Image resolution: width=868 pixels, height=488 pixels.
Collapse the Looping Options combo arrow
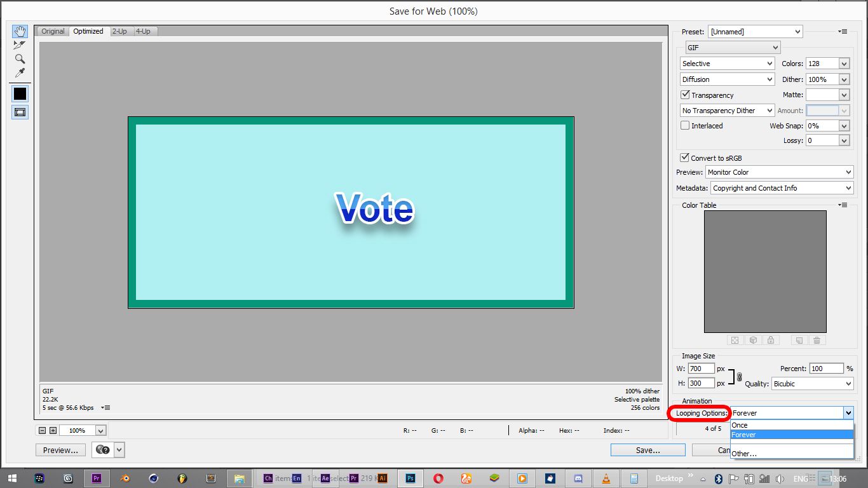coord(848,413)
